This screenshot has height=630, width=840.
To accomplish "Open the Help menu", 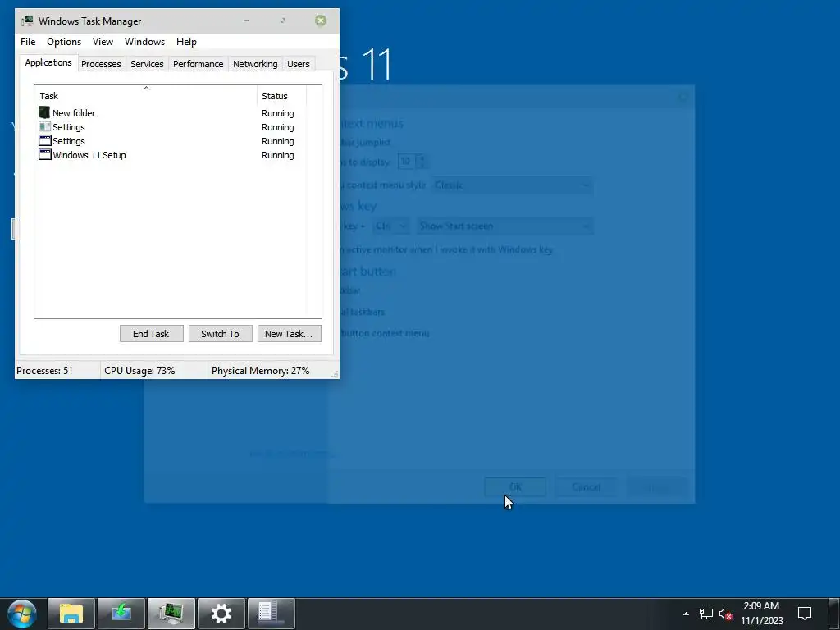I will pyautogui.click(x=186, y=42).
